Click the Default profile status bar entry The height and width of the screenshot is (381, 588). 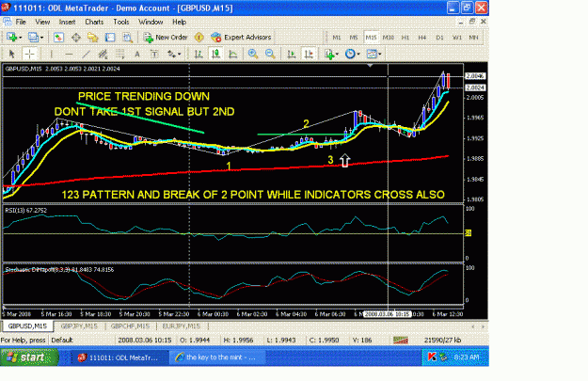62,341
